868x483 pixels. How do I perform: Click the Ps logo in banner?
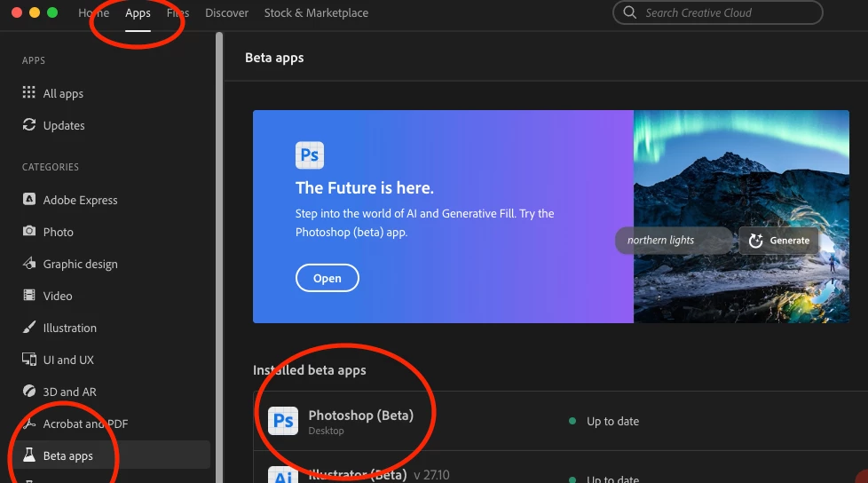pyautogui.click(x=310, y=154)
